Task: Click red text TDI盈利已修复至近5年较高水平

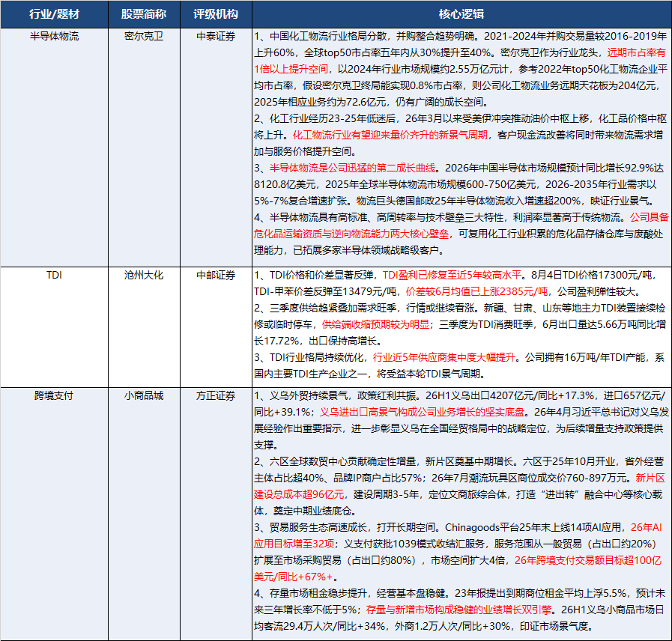Action: pyautogui.click(x=452, y=275)
